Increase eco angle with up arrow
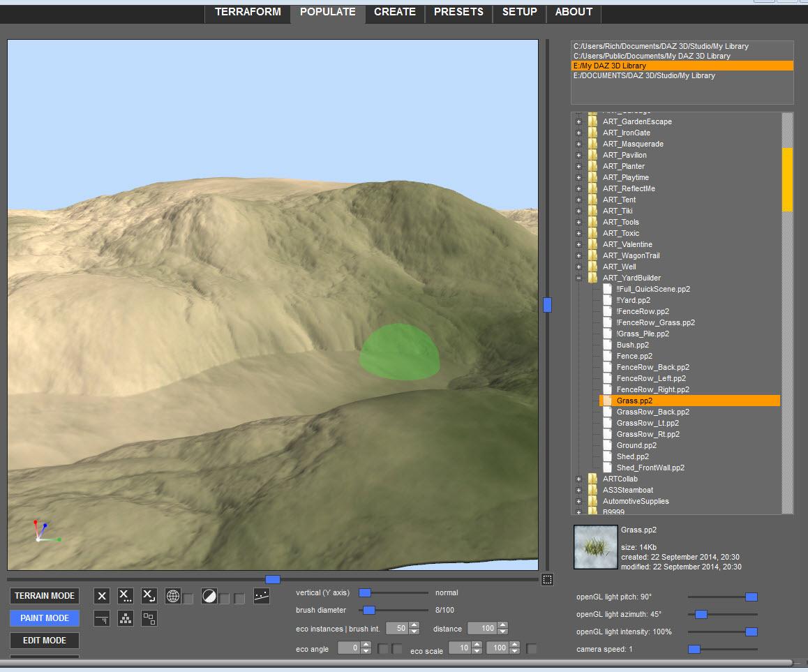This screenshot has width=808, height=672. click(366, 645)
